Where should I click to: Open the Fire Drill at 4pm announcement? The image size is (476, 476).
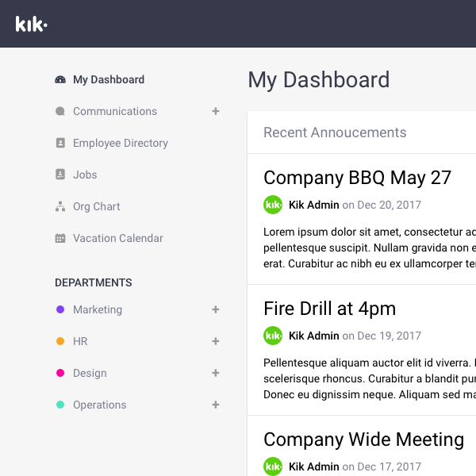click(329, 309)
